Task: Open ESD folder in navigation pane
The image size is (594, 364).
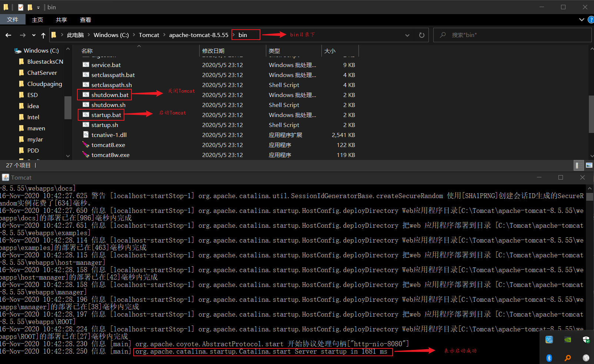Action: (33, 95)
